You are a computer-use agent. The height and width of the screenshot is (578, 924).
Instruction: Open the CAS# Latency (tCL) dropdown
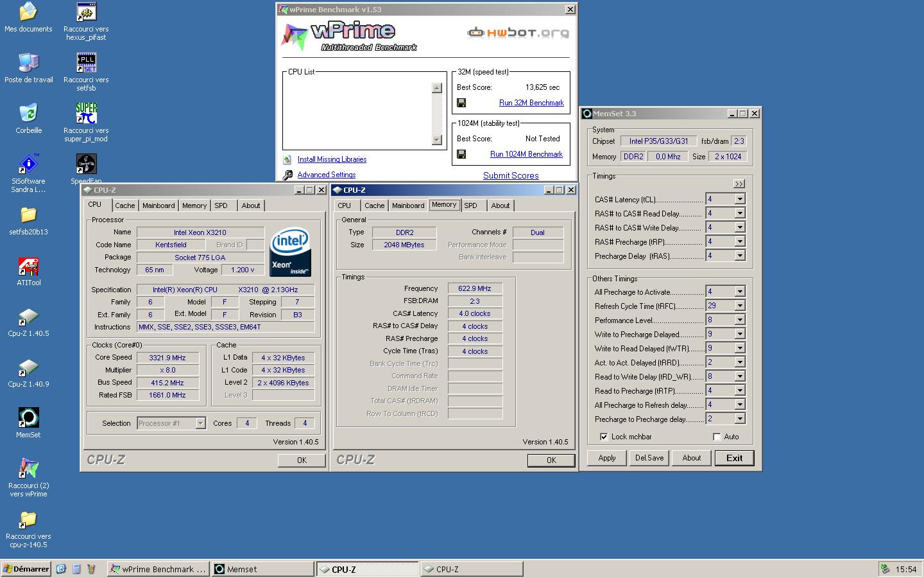point(740,199)
